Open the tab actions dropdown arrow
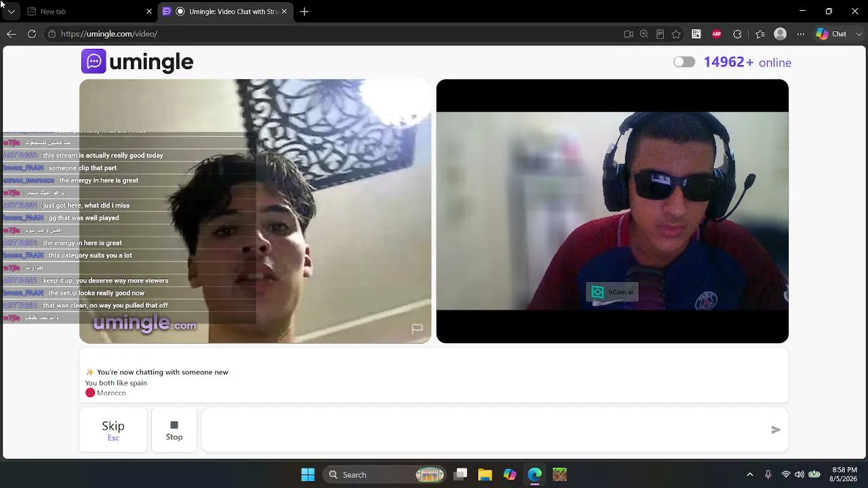Image resolution: width=868 pixels, height=488 pixels. pos(12,12)
